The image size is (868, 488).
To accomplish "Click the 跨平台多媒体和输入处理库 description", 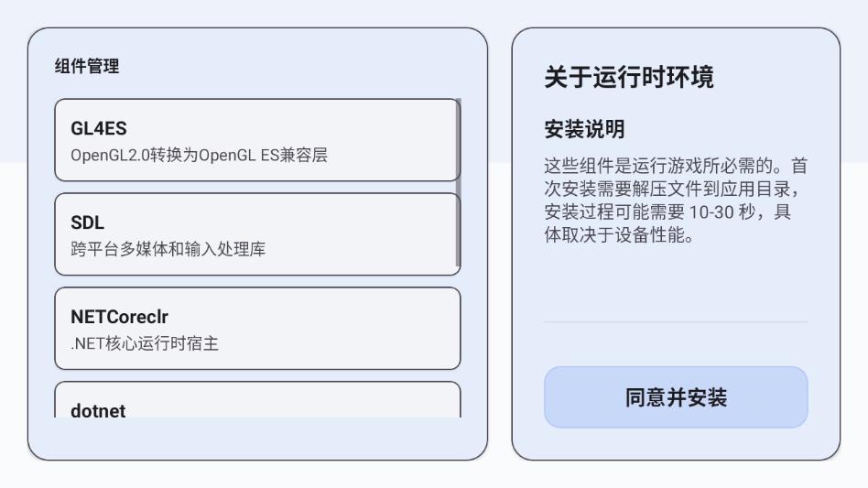I will coord(168,249).
